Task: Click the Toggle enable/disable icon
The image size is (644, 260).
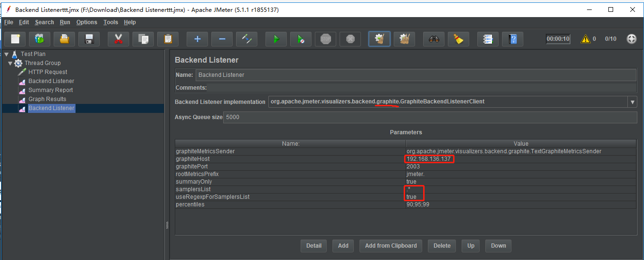Action: [x=247, y=39]
